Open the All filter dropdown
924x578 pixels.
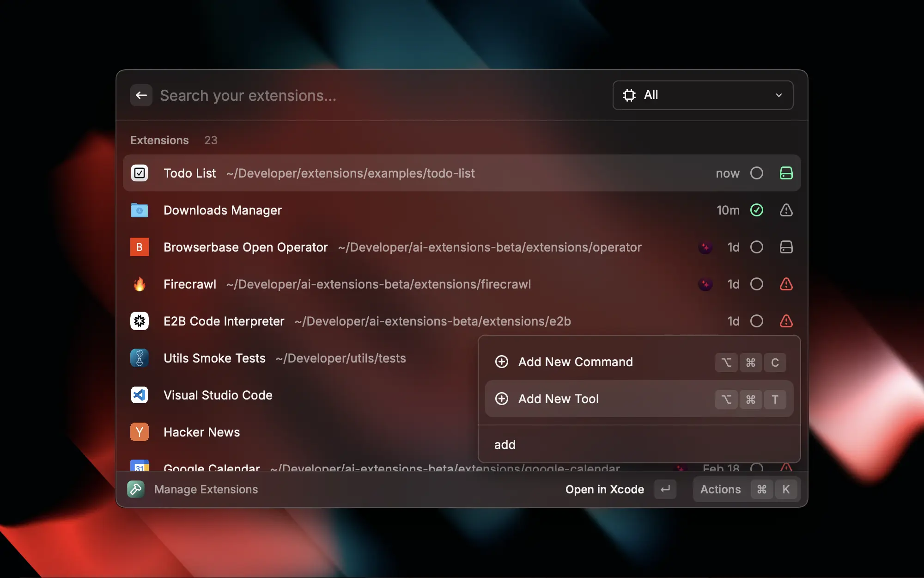[702, 95]
